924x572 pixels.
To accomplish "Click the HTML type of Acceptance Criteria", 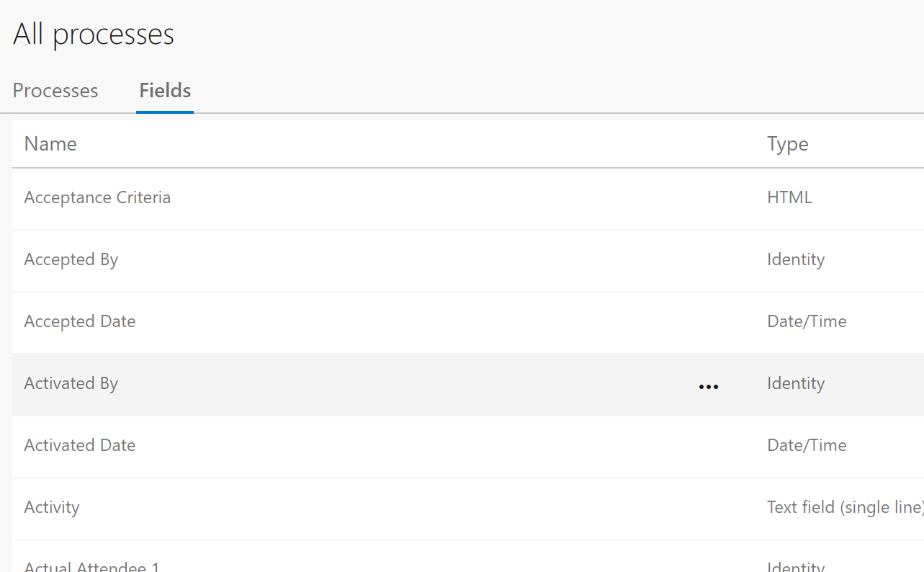I will [x=789, y=197].
